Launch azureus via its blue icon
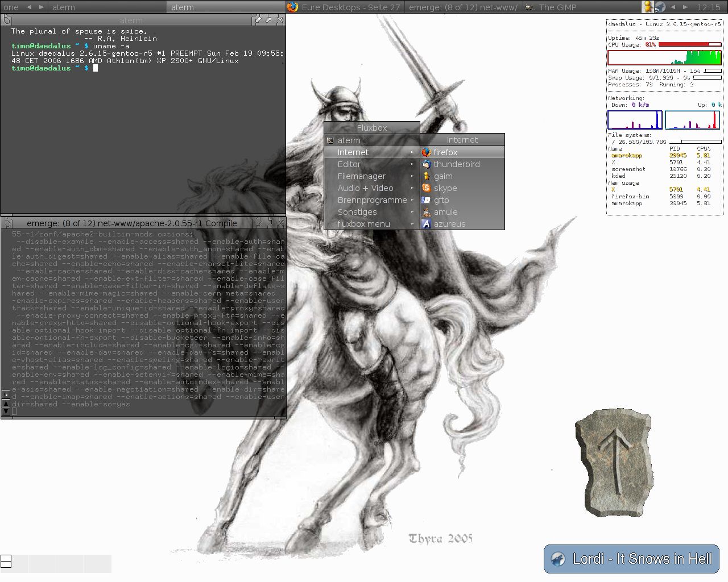Screen dimensions: 728x582 [426, 224]
